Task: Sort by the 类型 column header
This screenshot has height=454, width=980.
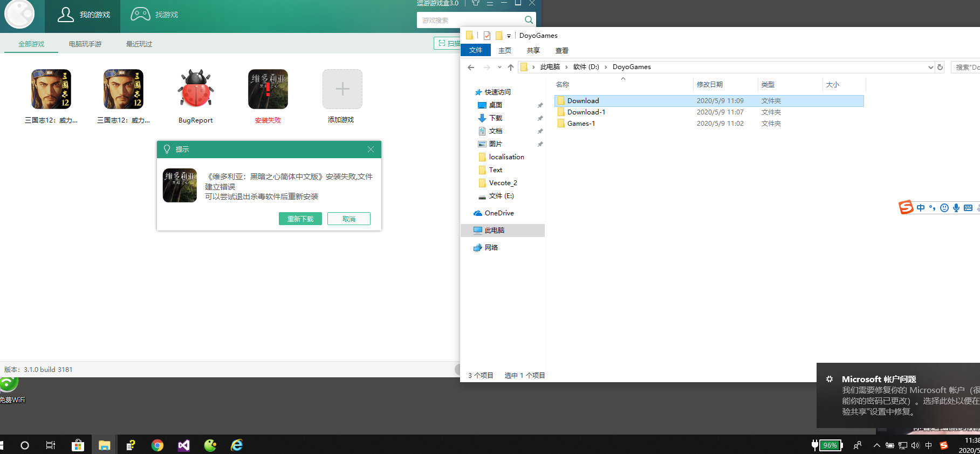Action: click(790, 85)
